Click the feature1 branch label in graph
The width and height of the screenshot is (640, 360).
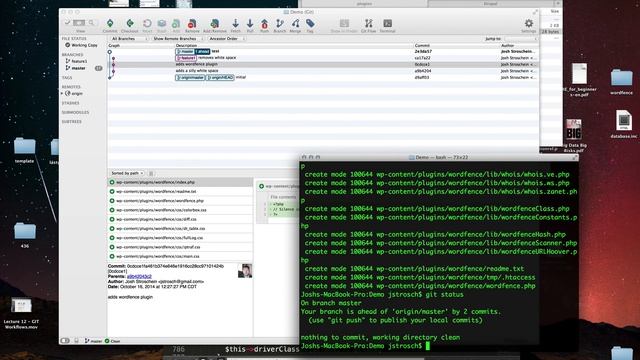(186, 58)
